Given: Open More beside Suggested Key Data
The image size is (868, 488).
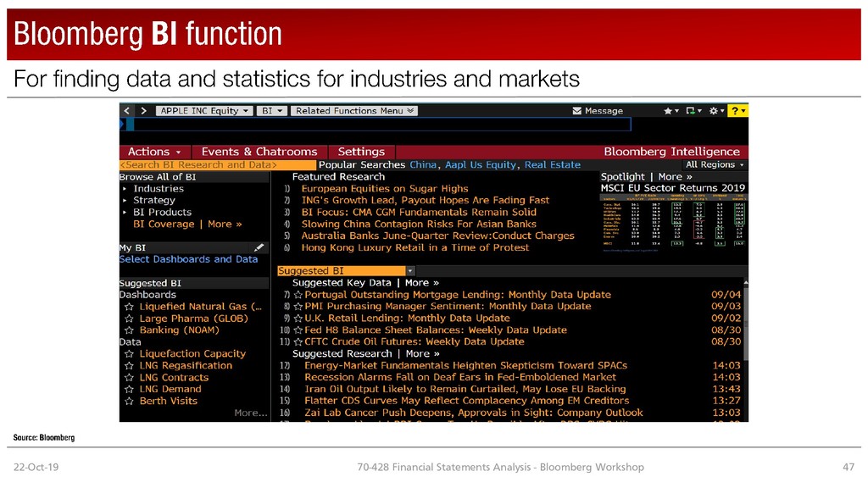Looking at the screenshot, I should coord(422,283).
